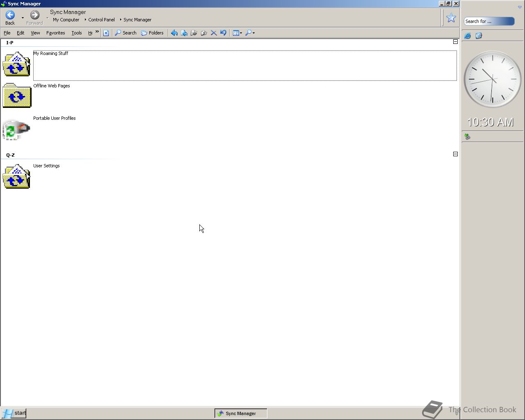Click the analog clock gadget

tap(492, 79)
